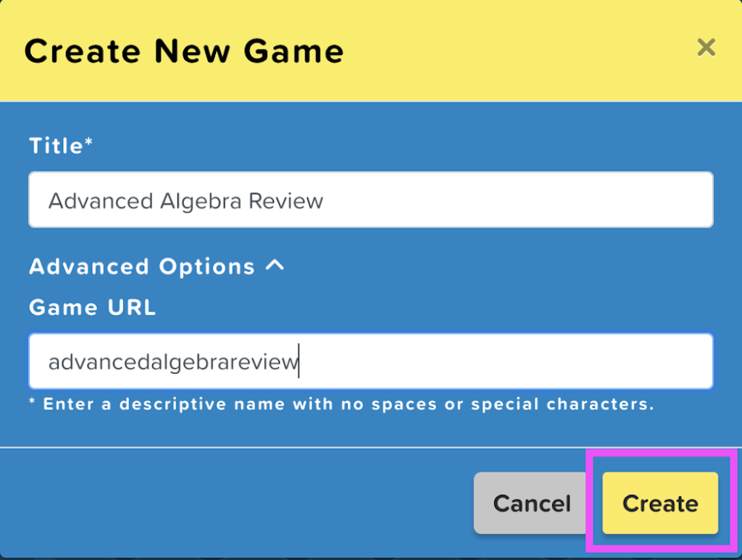
Task: Click the Create New Game header text
Action: pyautogui.click(x=184, y=50)
